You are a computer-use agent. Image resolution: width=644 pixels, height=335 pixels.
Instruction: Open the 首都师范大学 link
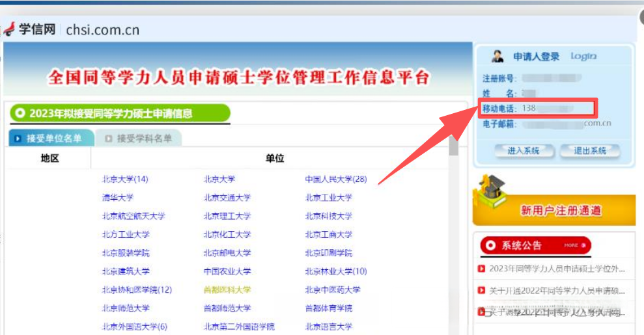pyautogui.click(x=227, y=308)
